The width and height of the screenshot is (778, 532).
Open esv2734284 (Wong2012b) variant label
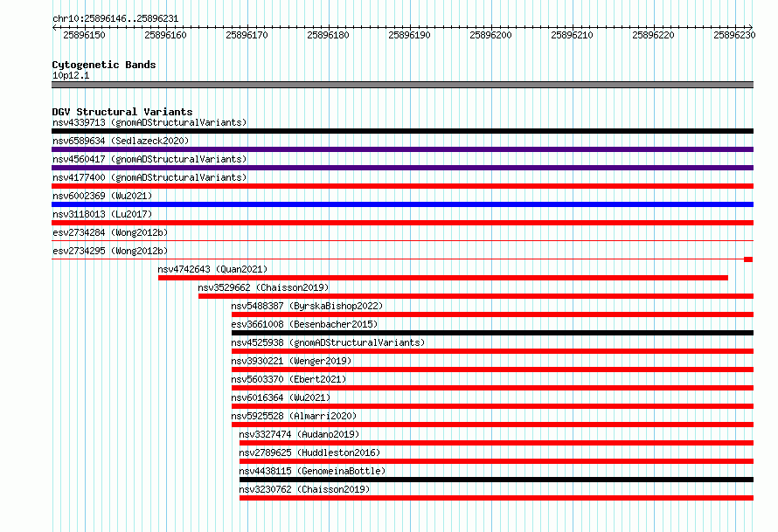(x=110, y=232)
